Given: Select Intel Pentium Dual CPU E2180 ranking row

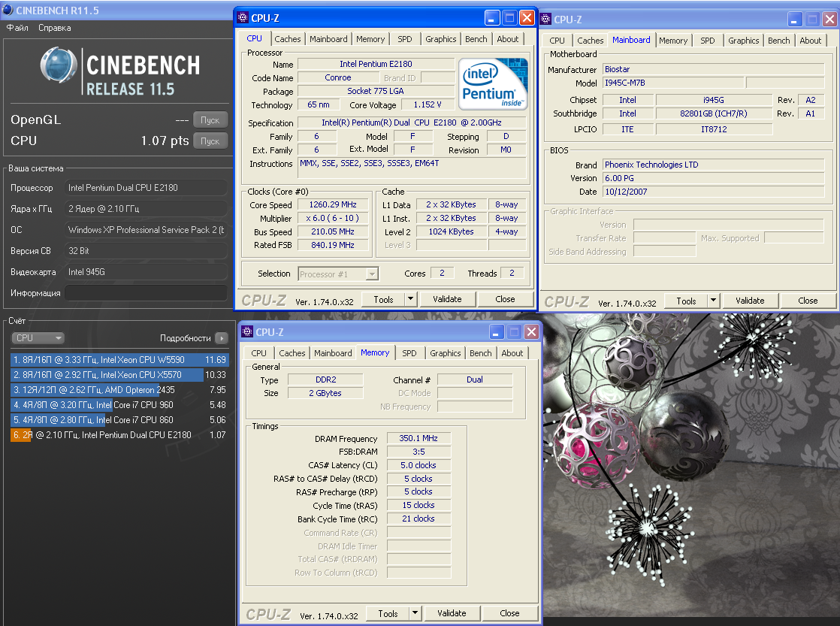Looking at the screenshot, I should (x=119, y=434).
